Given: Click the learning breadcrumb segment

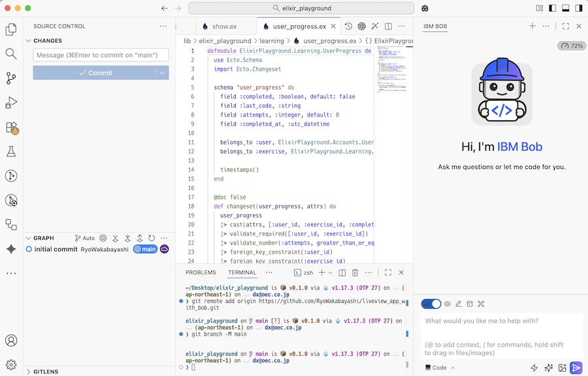Looking at the screenshot, I should click(x=272, y=41).
